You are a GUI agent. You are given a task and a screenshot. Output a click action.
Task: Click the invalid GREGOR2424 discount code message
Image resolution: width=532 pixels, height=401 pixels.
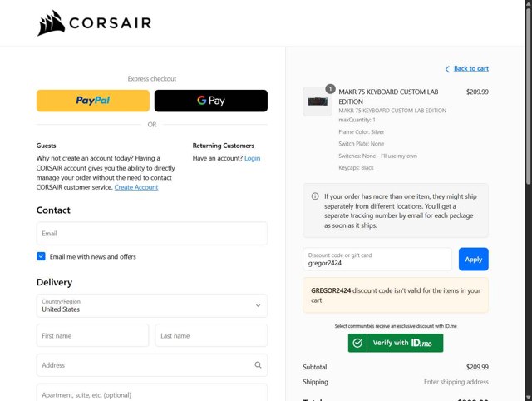click(x=396, y=295)
